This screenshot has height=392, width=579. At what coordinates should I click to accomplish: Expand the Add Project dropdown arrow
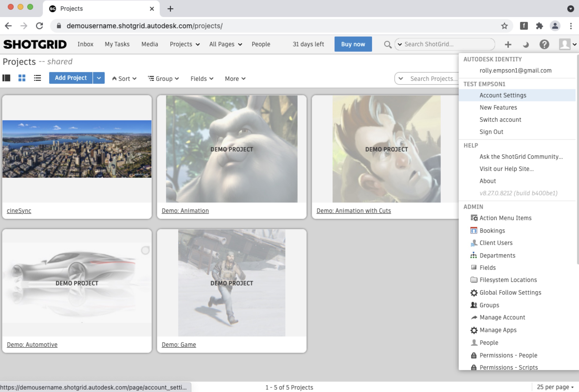click(x=99, y=78)
